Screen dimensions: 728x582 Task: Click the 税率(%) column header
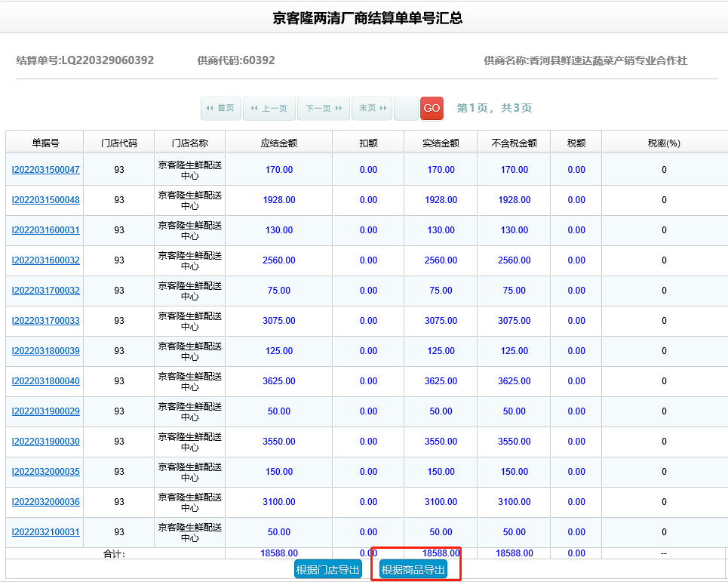pyautogui.click(x=665, y=143)
